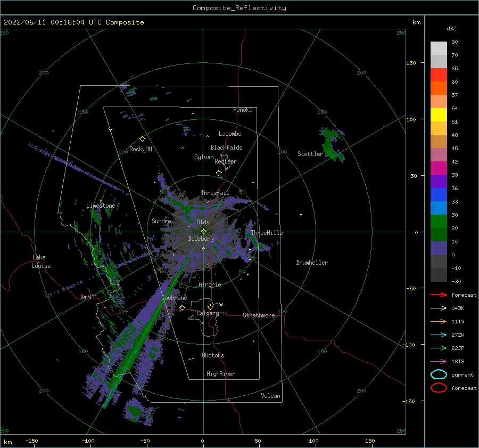This screenshot has width=479, height=448.
Task: Pick the magenta 39-42 dBZ color band
Action: 439,168
